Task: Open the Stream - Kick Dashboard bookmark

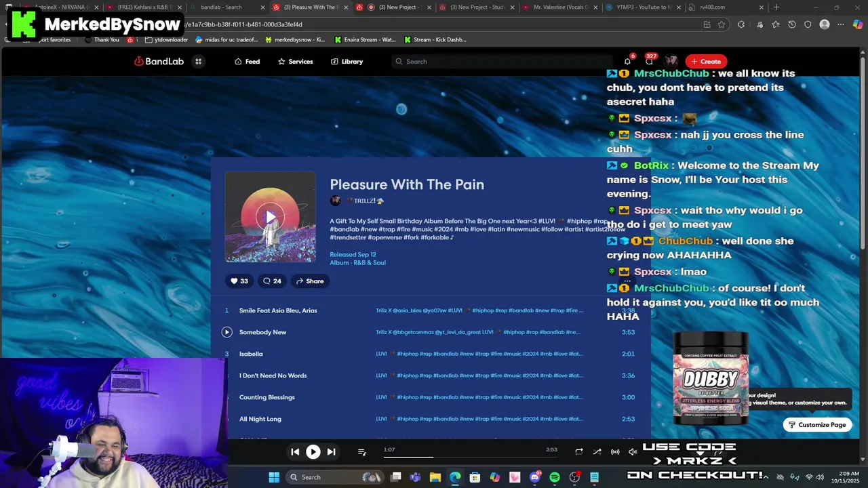Action: (435, 39)
